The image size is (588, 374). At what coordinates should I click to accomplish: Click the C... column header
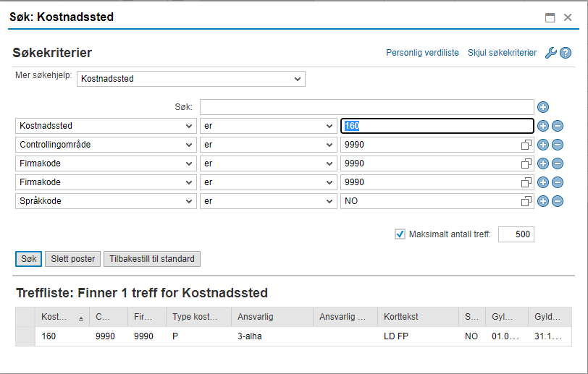click(109, 317)
